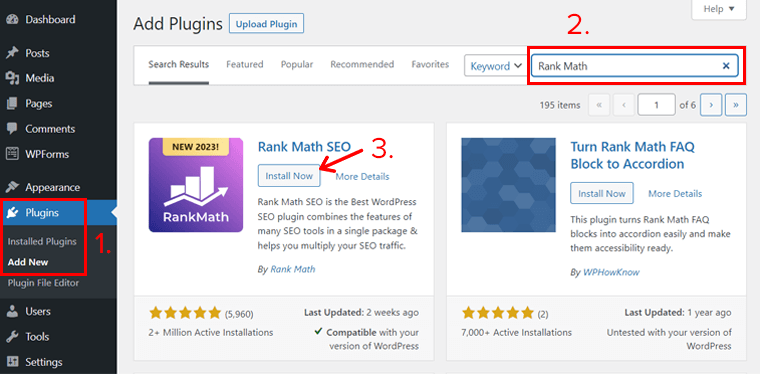The image size is (760, 374).
Task: Select Add New in Plugins submenu
Action: 28,263
